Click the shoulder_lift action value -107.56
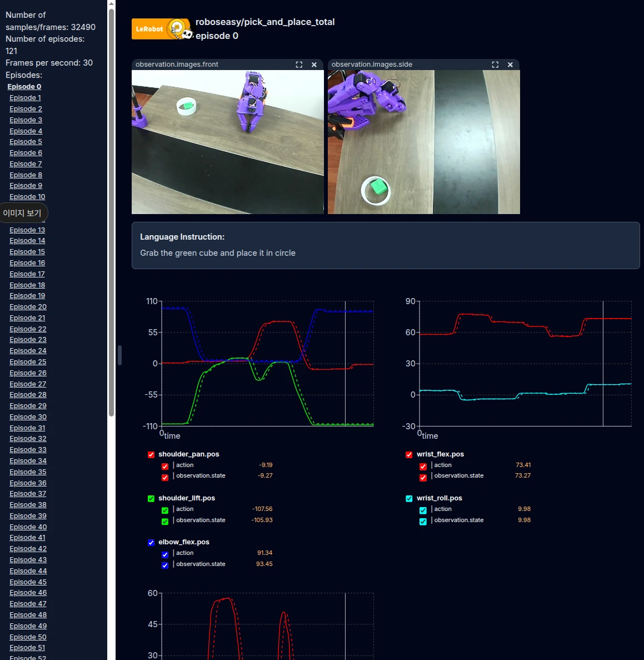This screenshot has height=660, width=644. [262, 509]
